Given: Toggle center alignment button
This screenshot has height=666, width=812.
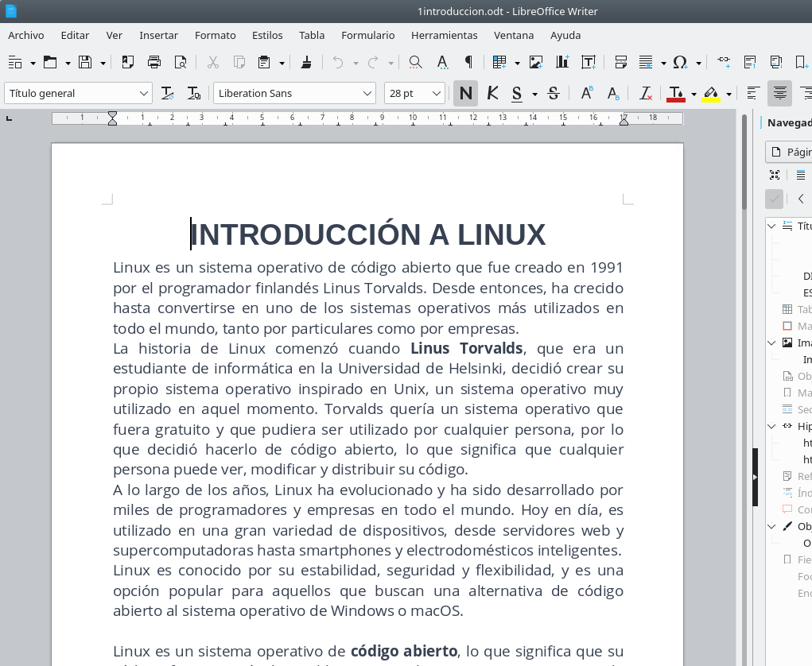Looking at the screenshot, I should [780, 94].
